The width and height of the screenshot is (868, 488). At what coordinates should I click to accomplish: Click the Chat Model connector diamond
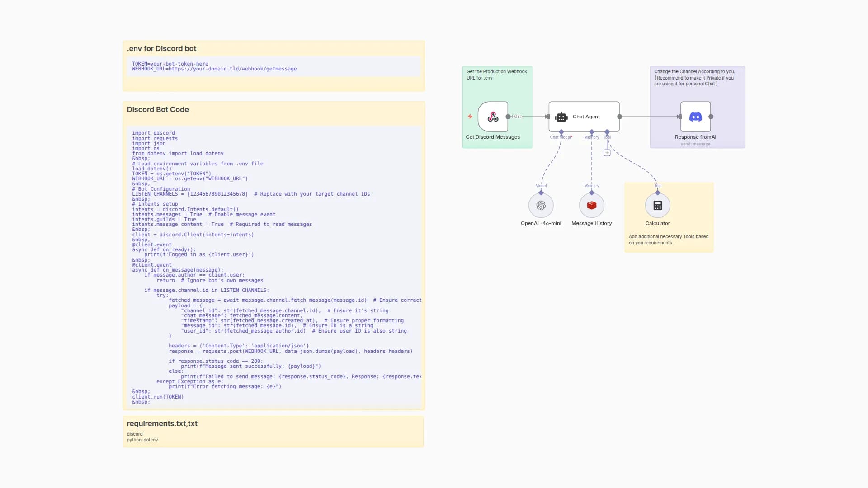click(x=561, y=131)
